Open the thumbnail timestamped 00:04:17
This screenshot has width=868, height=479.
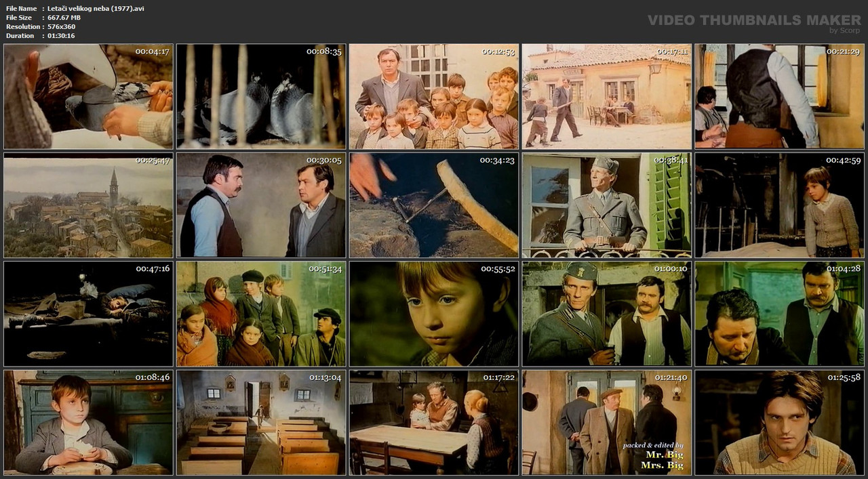tap(88, 97)
